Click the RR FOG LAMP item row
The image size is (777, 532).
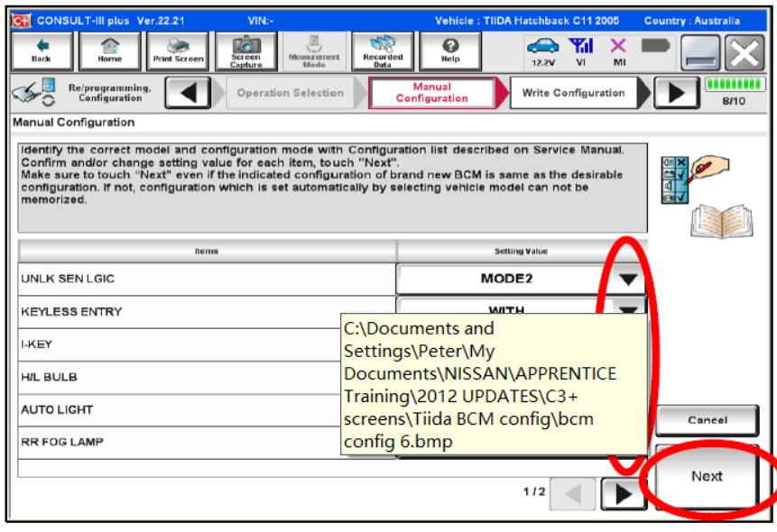click(x=180, y=443)
